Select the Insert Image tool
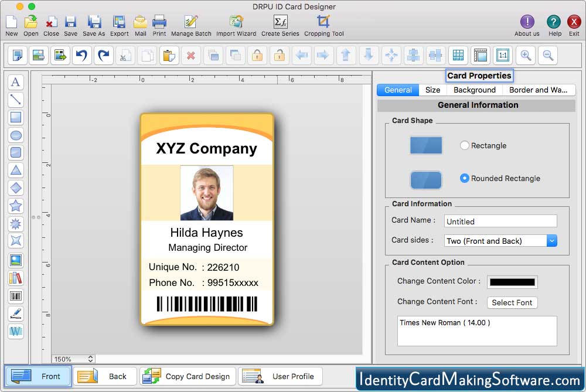This screenshot has width=586, height=392. (16, 261)
